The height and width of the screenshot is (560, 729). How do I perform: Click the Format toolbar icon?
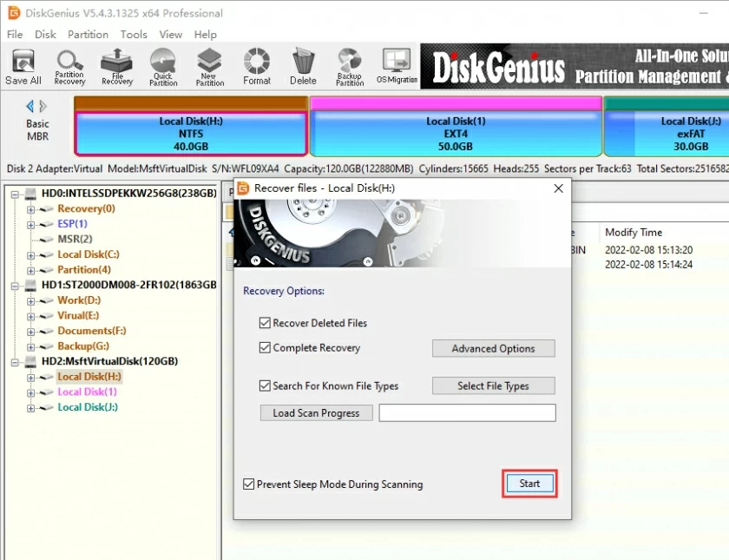point(257,65)
